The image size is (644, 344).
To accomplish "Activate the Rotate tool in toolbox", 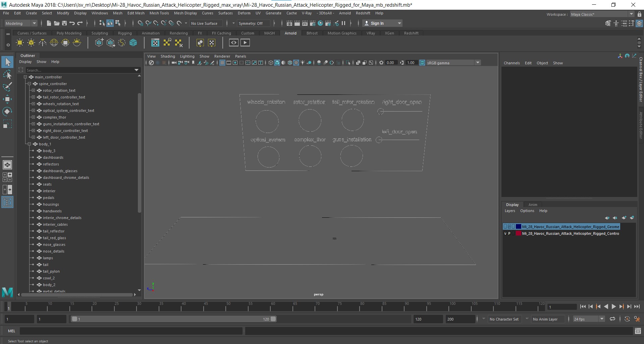I will coord(7,112).
